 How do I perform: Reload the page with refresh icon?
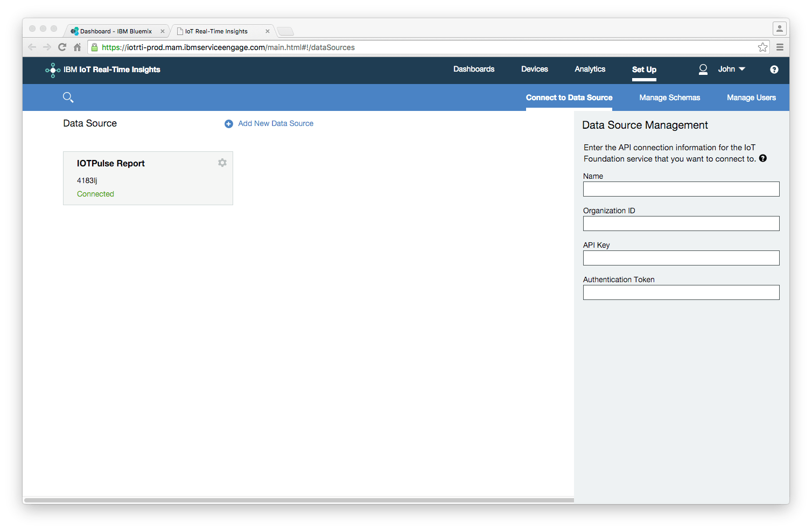tap(62, 47)
